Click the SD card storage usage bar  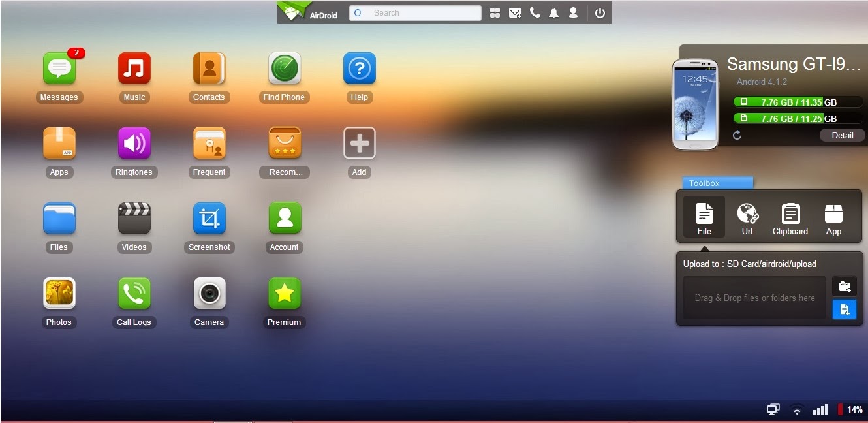pyautogui.click(x=798, y=118)
